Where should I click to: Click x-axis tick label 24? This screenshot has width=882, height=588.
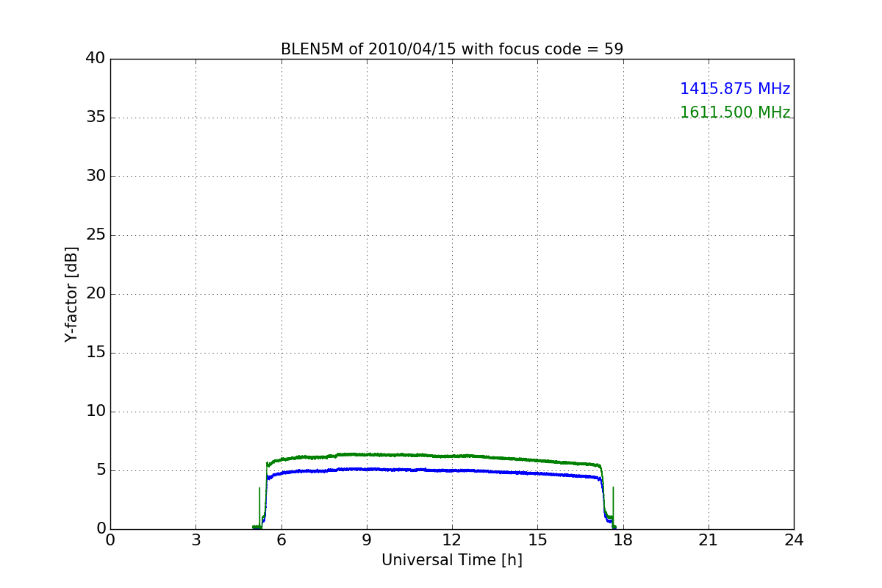pyautogui.click(x=794, y=540)
